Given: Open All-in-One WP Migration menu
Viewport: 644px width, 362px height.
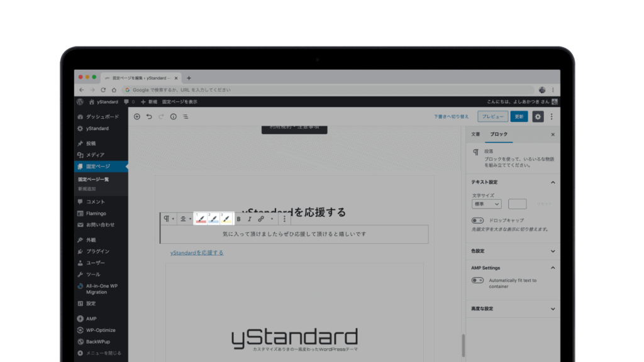Looking at the screenshot, I should (x=101, y=289).
